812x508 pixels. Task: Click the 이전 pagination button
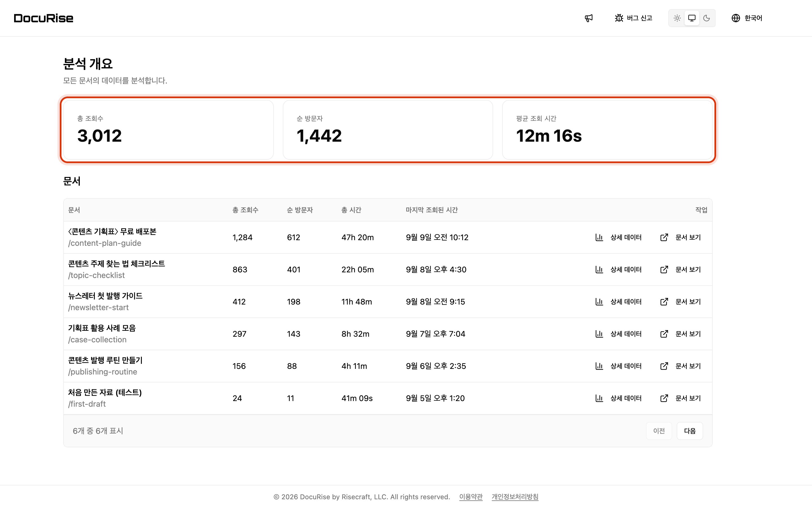[659, 431]
